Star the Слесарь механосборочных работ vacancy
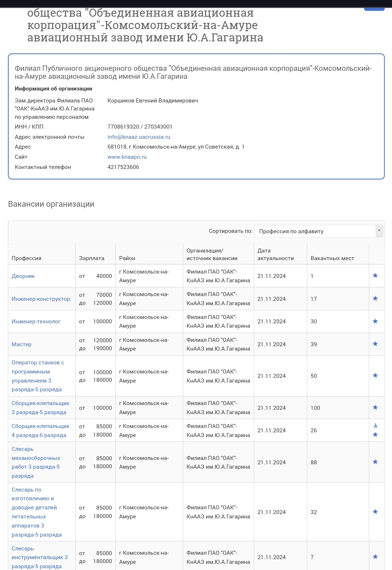Screen dimensions: 392x570 click(375, 462)
